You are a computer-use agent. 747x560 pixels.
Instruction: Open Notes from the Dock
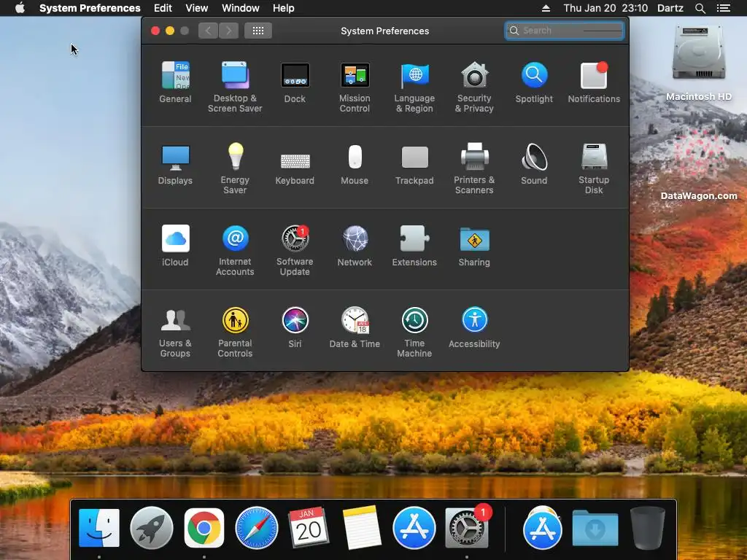pos(362,528)
